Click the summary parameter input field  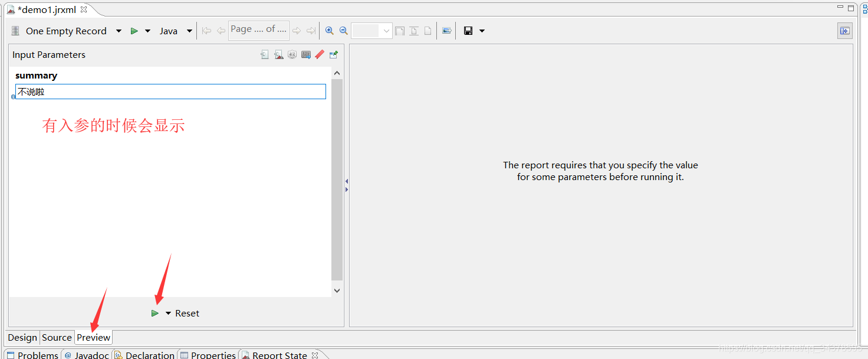pyautogui.click(x=170, y=92)
